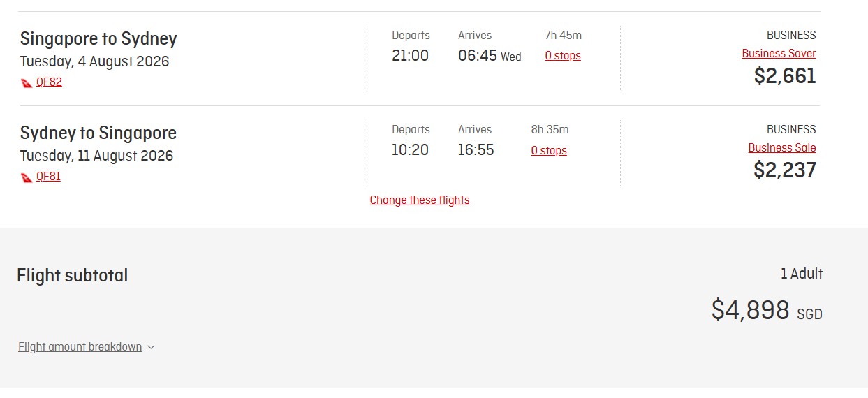Click the Qantas logo beside QF81

(x=27, y=177)
